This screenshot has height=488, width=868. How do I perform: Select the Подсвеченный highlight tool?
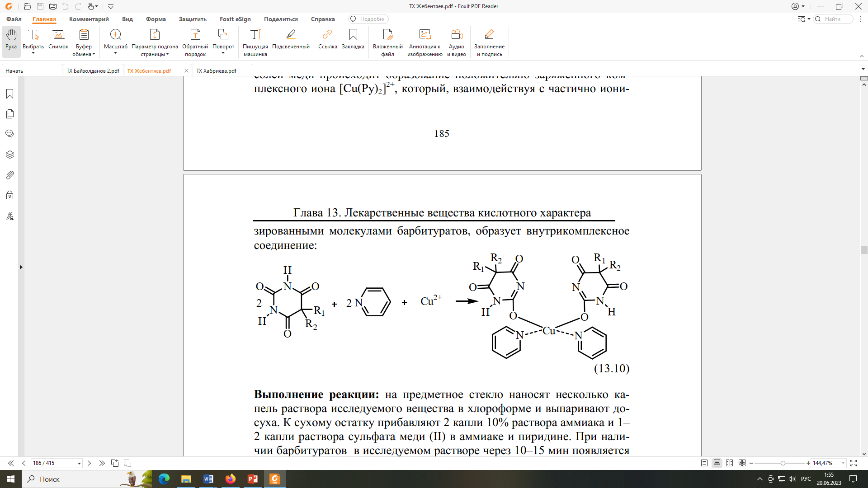pyautogui.click(x=291, y=39)
